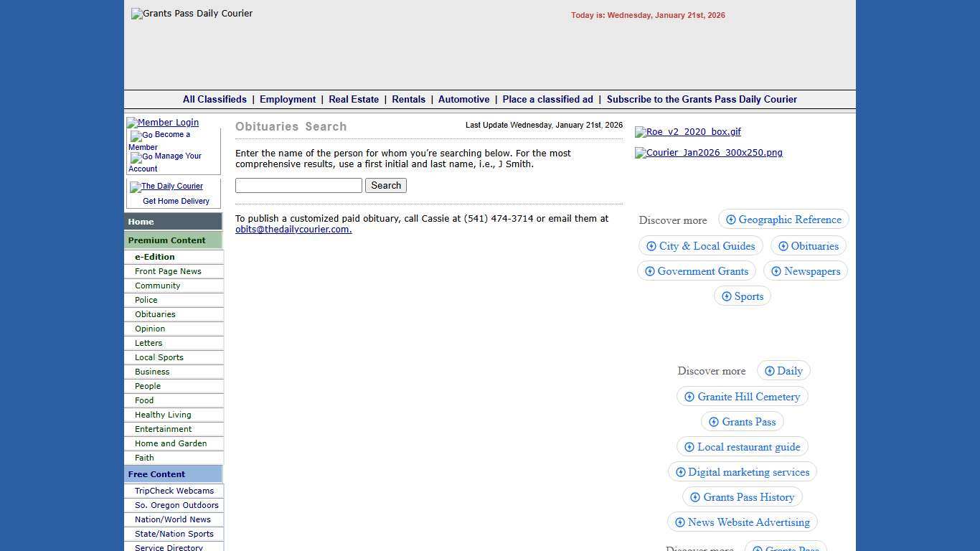Open the Digital marketing services icon
980x551 pixels.
[x=680, y=472]
